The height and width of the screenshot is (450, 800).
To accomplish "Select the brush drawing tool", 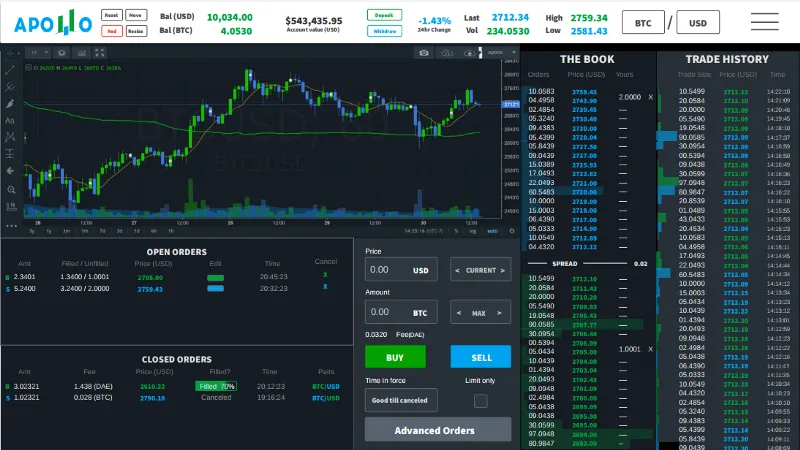I will 10,104.
